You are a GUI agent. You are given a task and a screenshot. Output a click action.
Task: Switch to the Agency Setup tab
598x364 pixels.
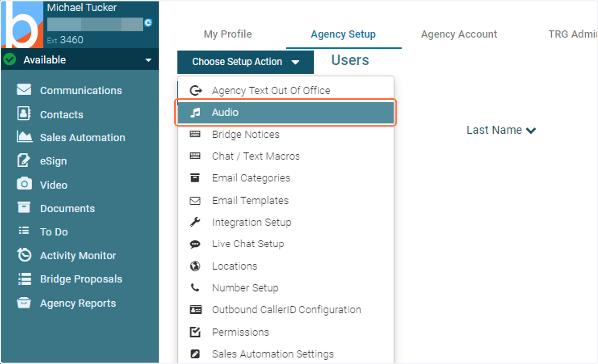(x=343, y=34)
